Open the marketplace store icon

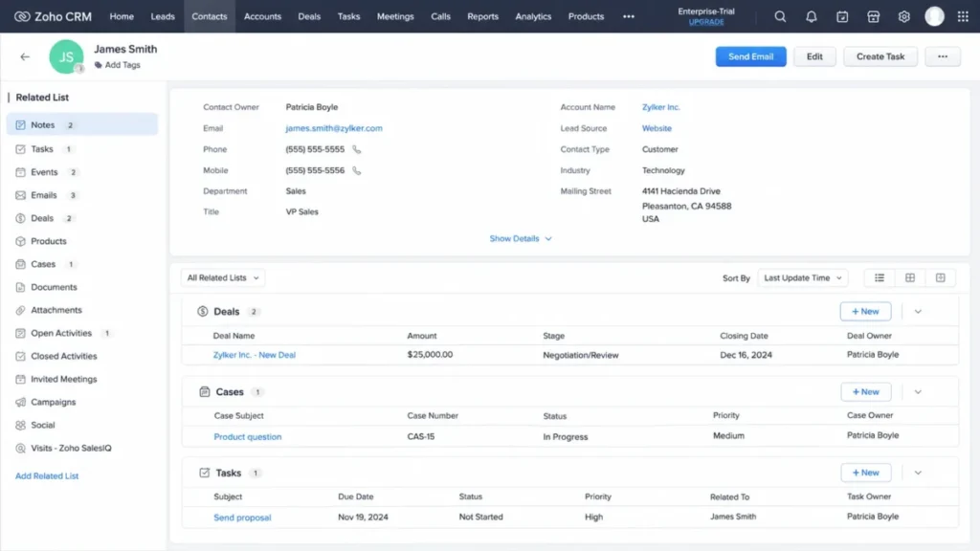tap(873, 16)
